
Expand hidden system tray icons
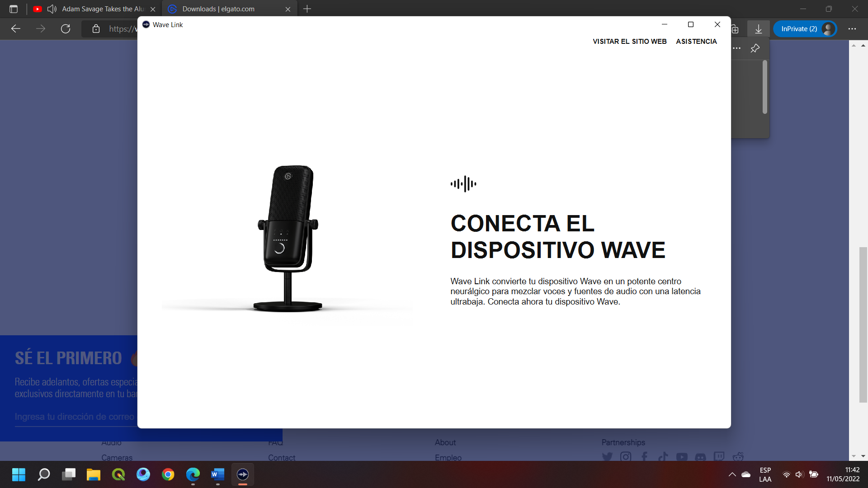[x=732, y=474]
